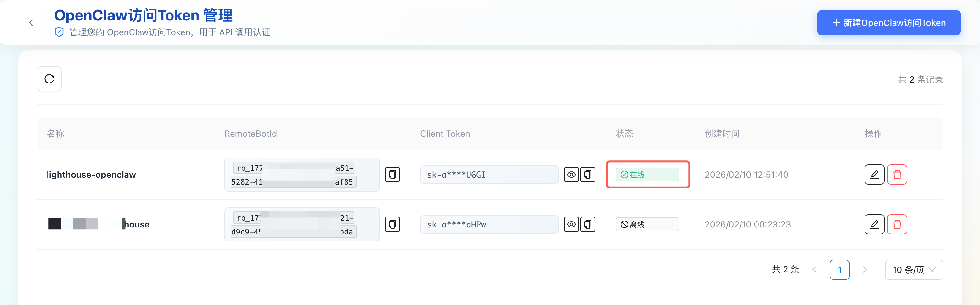Show the sk-a****aHPw token with eye icon
This screenshot has height=305, width=980.
(572, 225)
